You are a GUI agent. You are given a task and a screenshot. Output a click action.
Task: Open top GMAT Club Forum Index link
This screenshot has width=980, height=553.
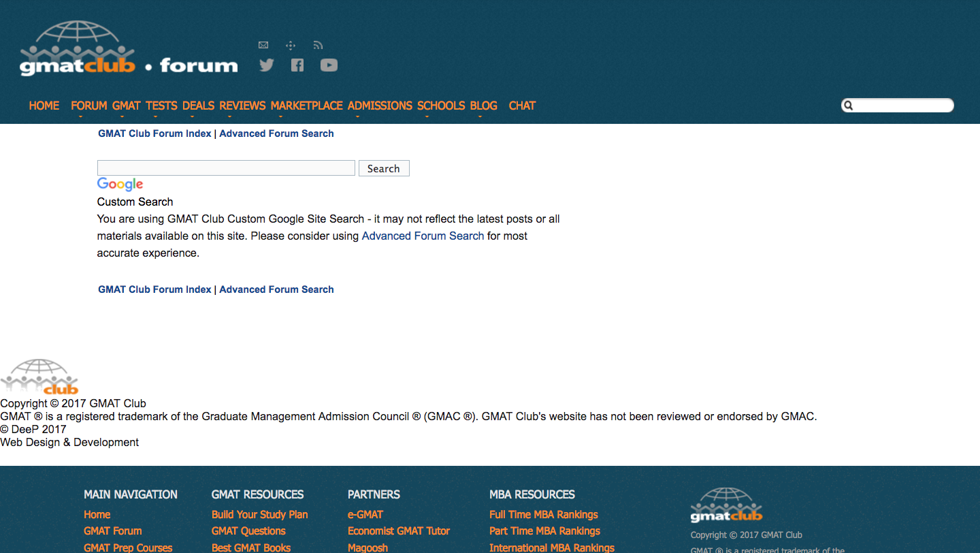154,134
